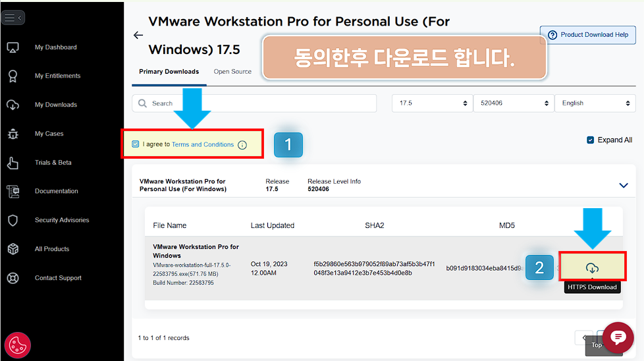Open the English language dropdown
Viewport: 644px width, 361px height.
tap(595, 103)
